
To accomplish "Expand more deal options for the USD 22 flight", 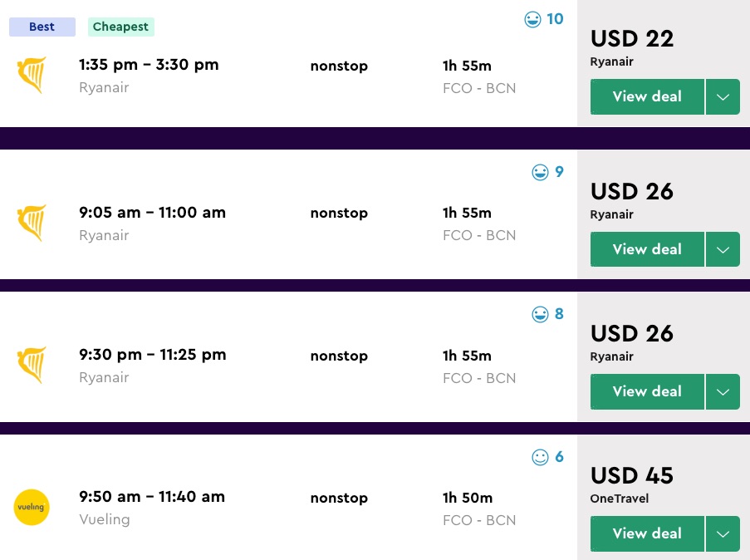I will click(x=723, y=97).
